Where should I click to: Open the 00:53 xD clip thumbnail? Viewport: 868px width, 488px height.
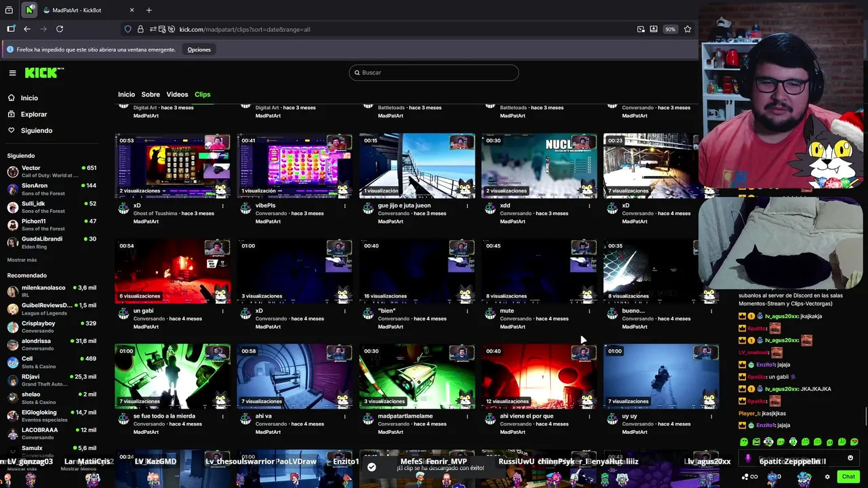173,165
